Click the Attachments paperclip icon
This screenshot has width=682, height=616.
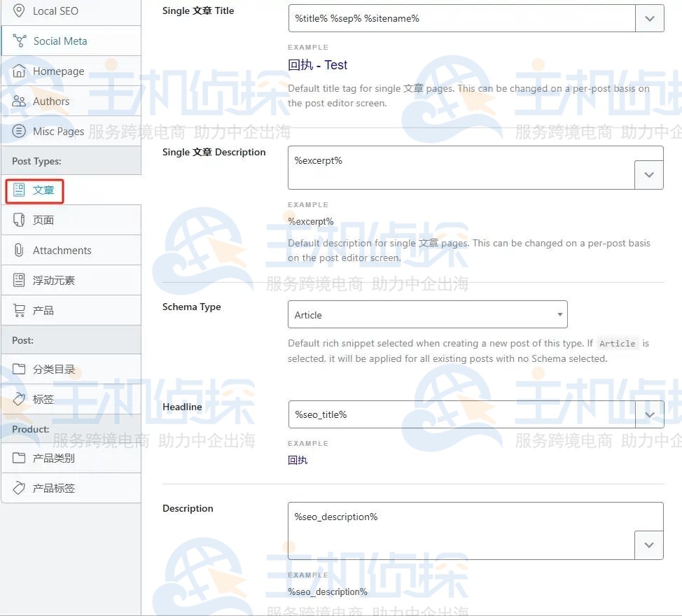[x=19, y=250]
